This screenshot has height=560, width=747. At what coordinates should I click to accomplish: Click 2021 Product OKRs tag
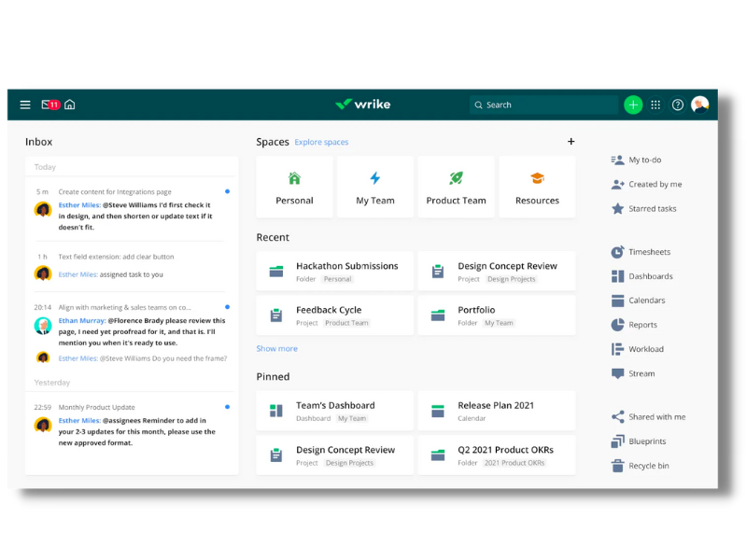tap(514, 463)
